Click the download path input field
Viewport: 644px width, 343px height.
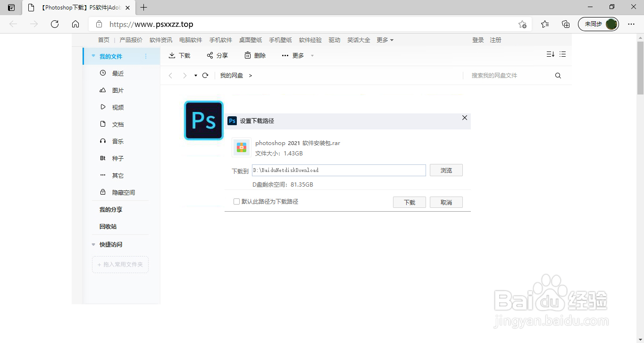(338, 170)
